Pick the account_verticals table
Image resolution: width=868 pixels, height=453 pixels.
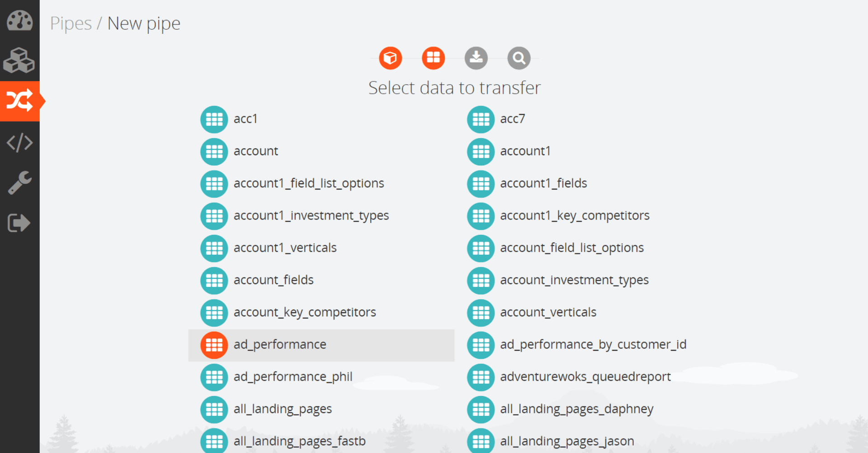pos(548,312)
